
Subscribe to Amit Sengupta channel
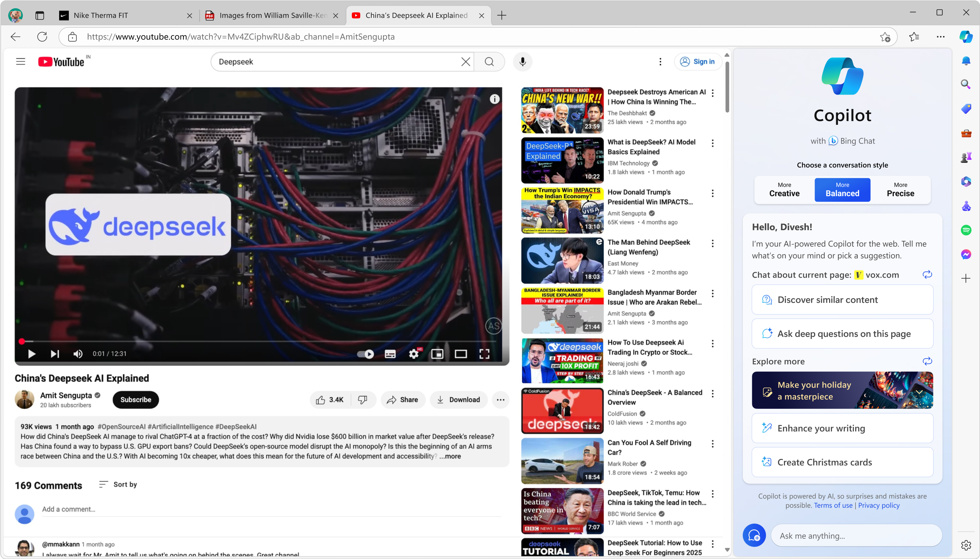tap(135, 400)
